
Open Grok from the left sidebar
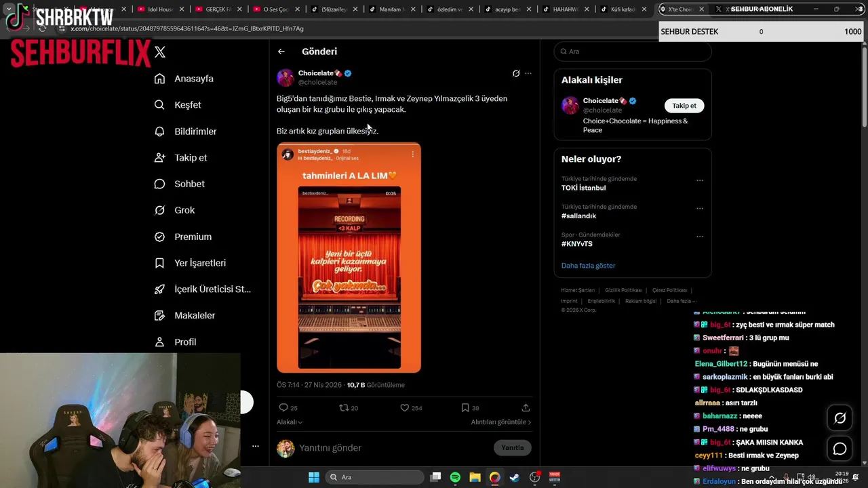[174, 210]
